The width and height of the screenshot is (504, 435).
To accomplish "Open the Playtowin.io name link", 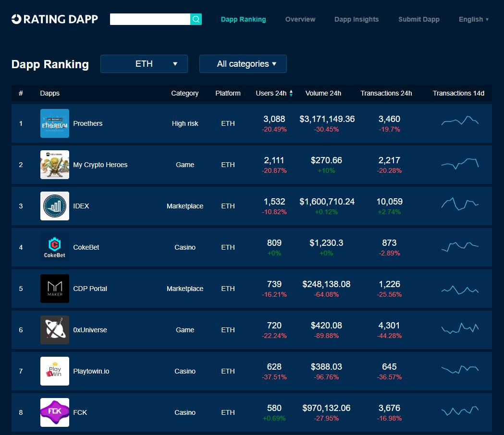I will tap(91, 371).
